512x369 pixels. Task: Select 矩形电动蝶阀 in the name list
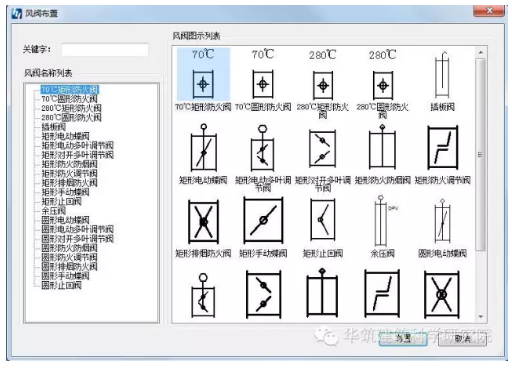[65, 136]
